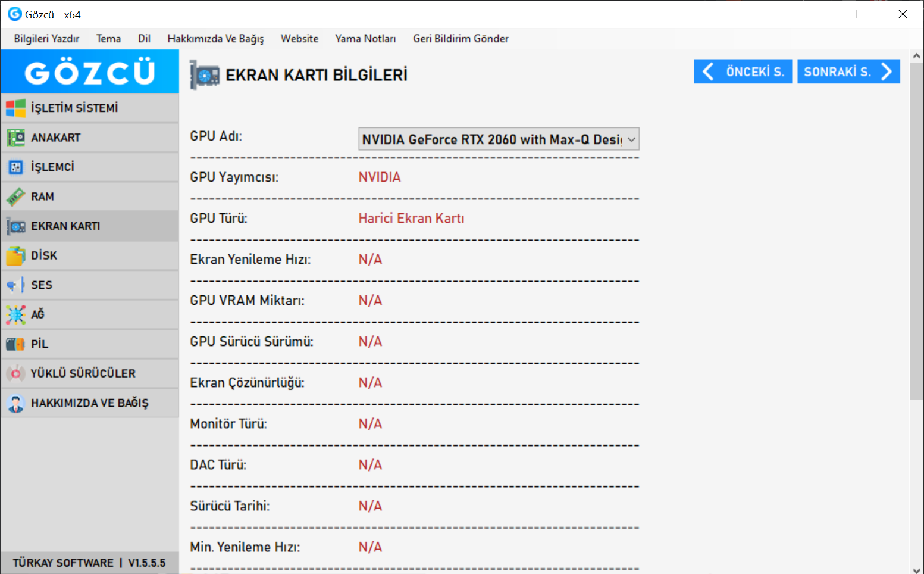The height and width of the screenshot is (574, 924).
Task: Open Yama Notları menu item
Action: click(x=365, y=39)
